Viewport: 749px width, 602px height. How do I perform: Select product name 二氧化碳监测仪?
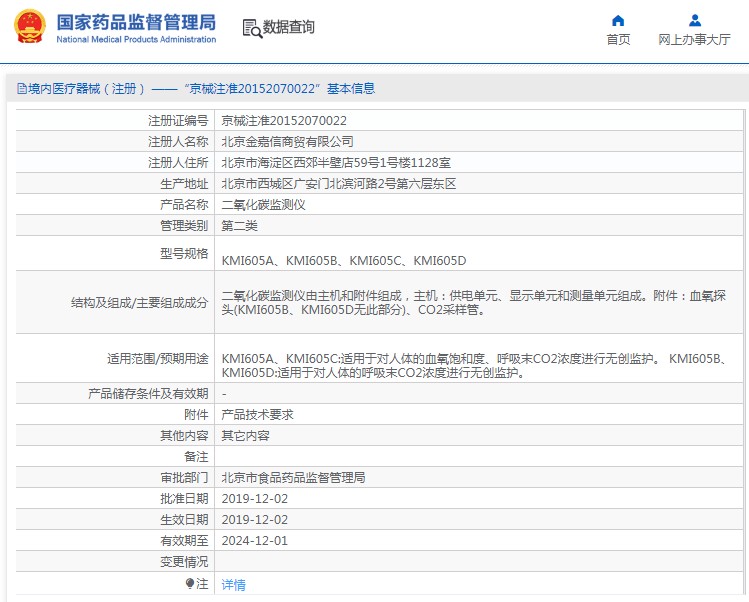pos(263,205)
